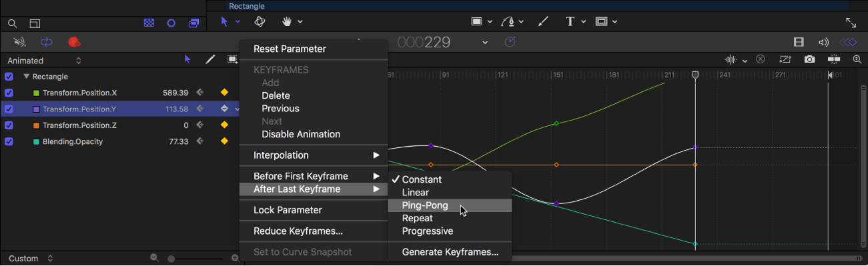Uncheck Transform.Position.X checkbox
Screen dimensions: 868x266
tap(9, 93)
